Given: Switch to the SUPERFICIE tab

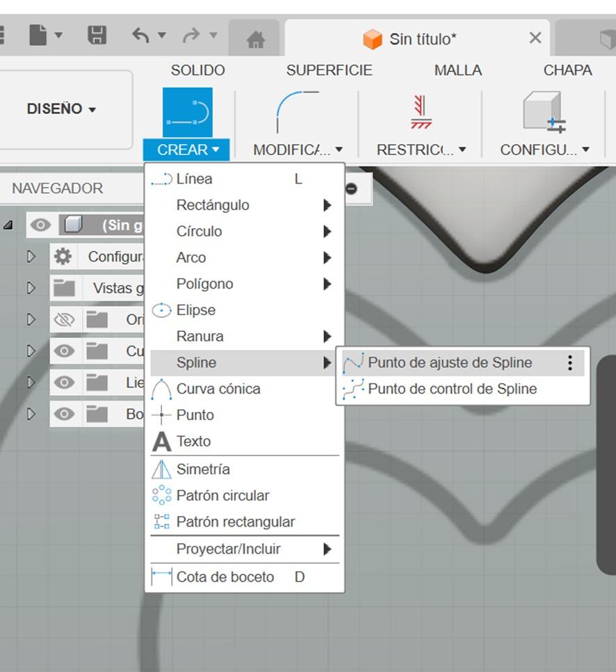Looking at the screenshot, I should (x=329, y=70).
